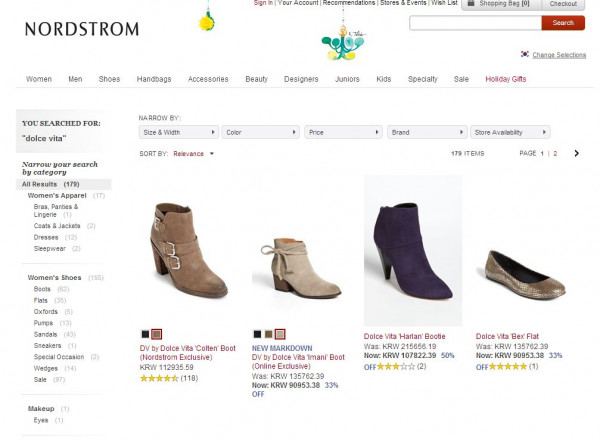Select beige swatch for Imani Boot
This screenshot has height=442, width=600.
coord(280,334)
